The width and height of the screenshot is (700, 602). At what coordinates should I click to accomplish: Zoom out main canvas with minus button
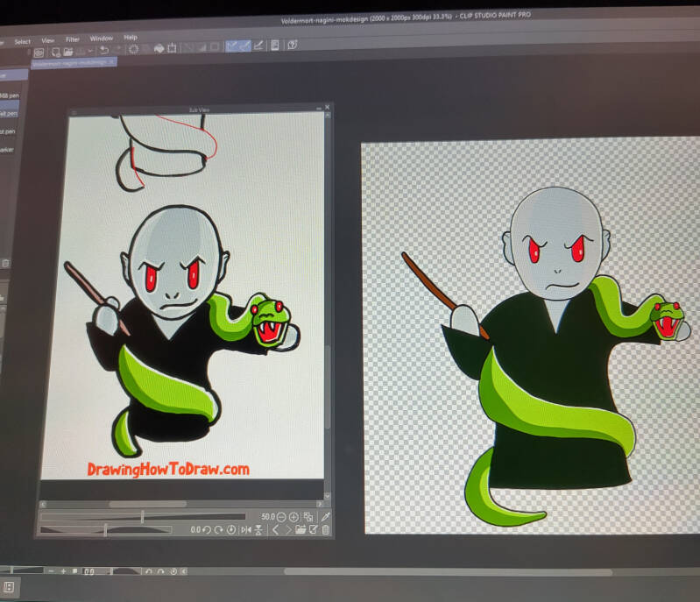click(52, 570)
